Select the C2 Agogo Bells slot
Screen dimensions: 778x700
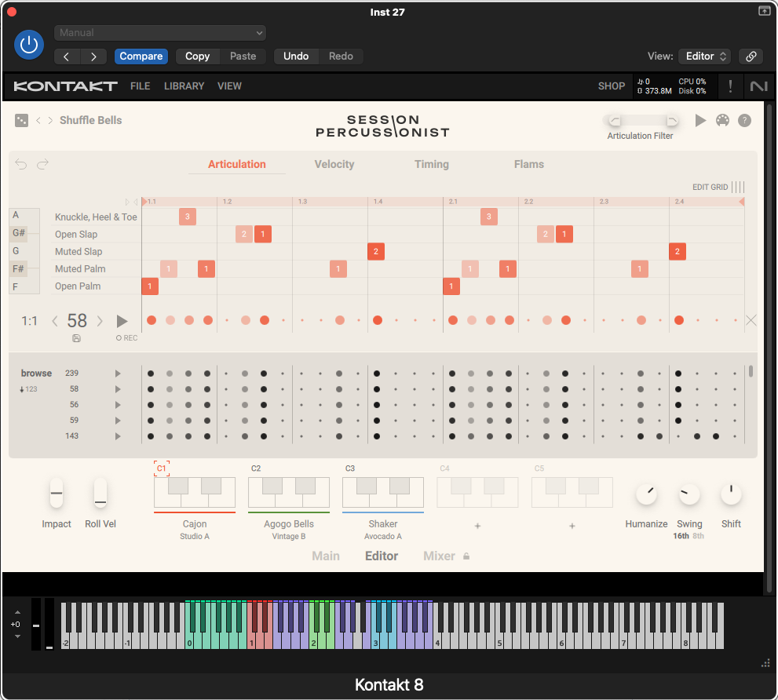click(x=289, y=493)
